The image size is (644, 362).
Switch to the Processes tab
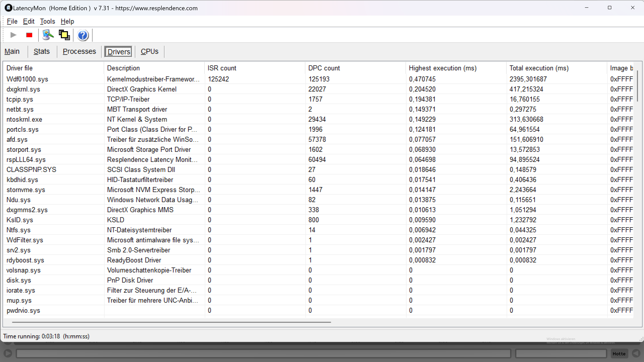pyautogui.click(x=79, y=51)
